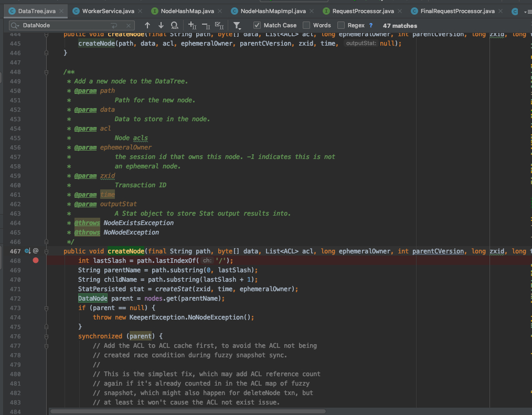Click the createStat call on line 471
532x415 pixels.
(x=174, y=289)
